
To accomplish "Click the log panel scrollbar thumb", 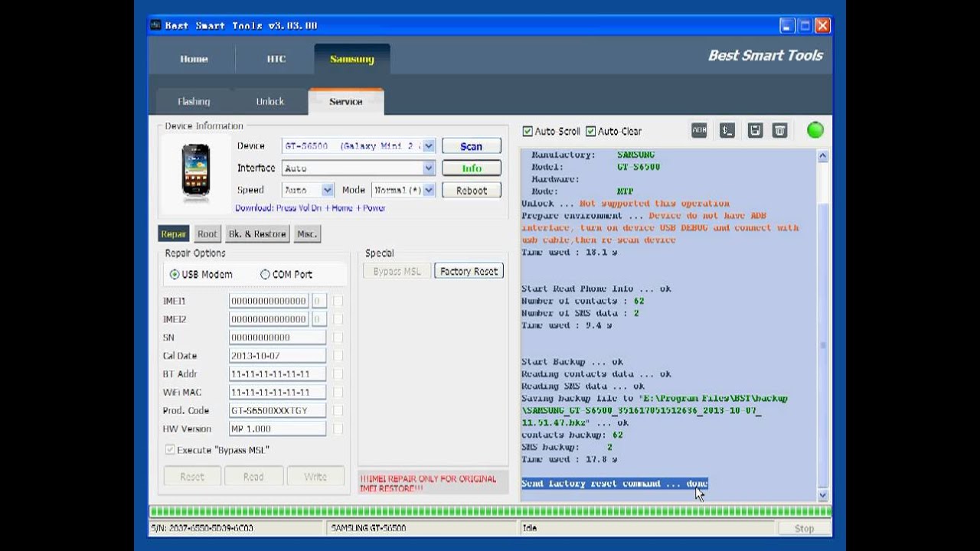I will click(823, 344).
